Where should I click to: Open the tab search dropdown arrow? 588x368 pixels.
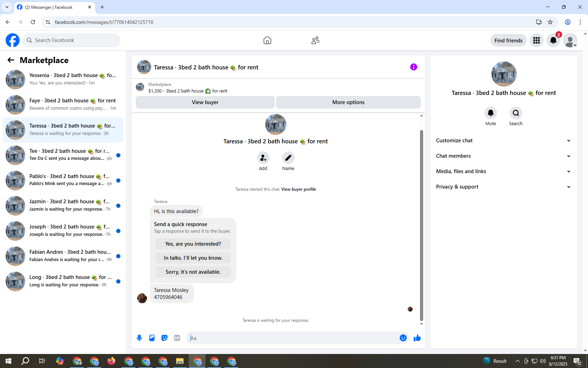point(7,7)
